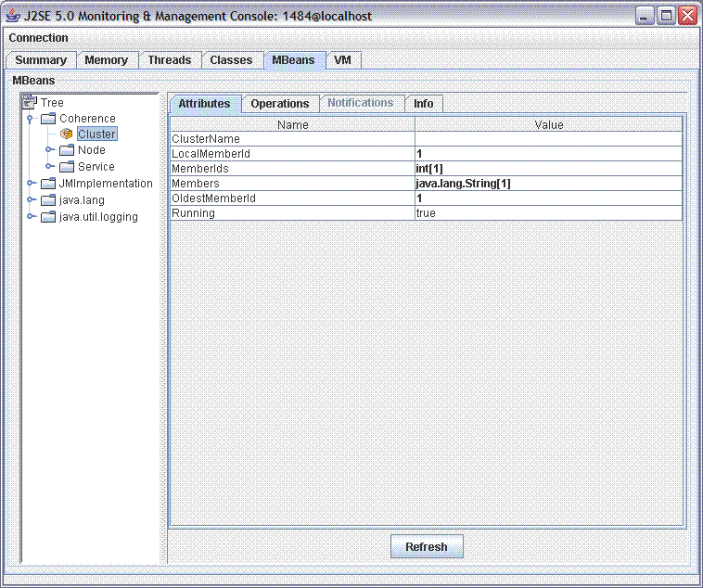Viewport: 703px width, 588px height.
Task: Switch to the Classes tab
Action: click(231, 60)
